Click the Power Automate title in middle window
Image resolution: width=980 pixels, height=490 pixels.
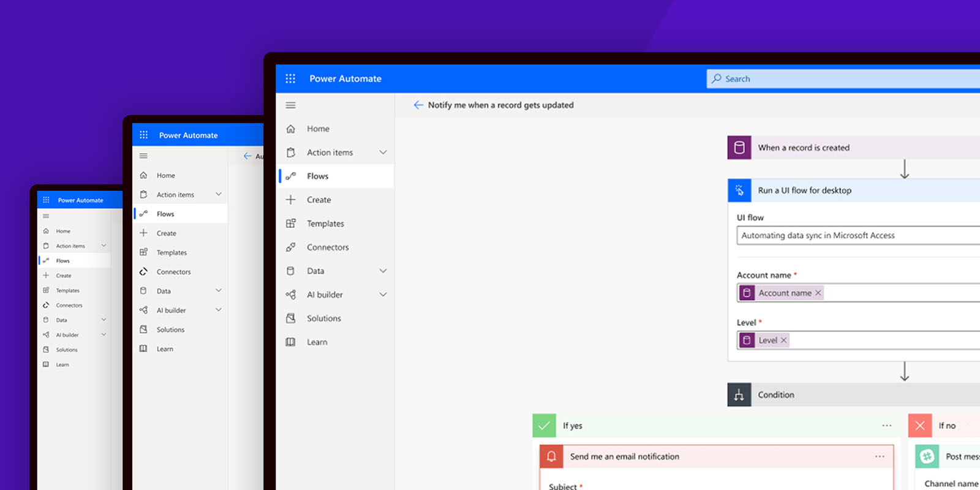188,135
